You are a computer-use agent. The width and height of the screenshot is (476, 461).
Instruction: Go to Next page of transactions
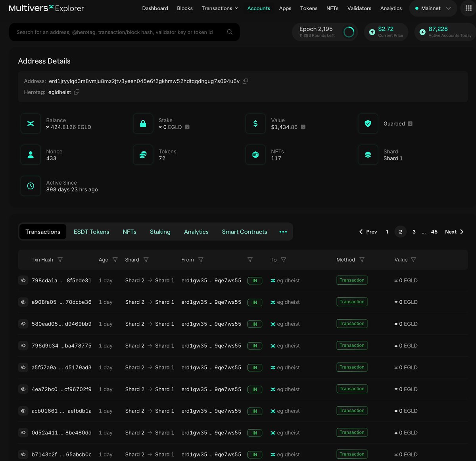pos(454,232)
